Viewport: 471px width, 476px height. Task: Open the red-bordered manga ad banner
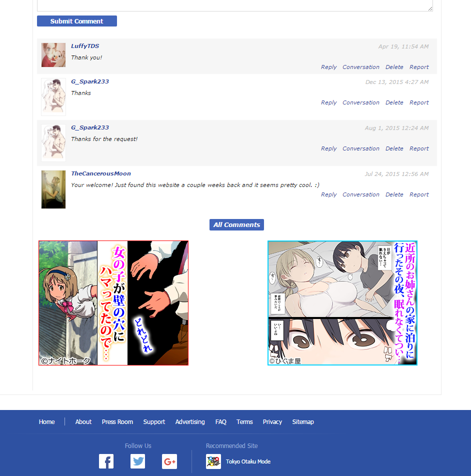point(113,303)
